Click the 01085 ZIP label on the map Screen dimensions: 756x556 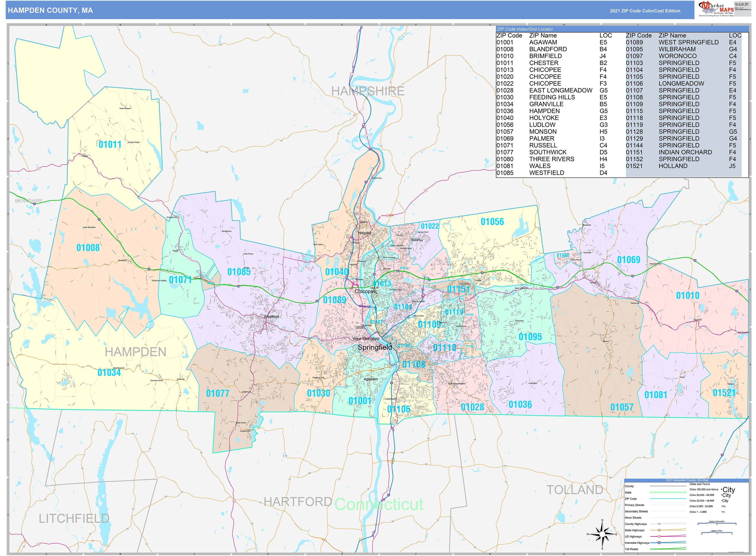239,272
